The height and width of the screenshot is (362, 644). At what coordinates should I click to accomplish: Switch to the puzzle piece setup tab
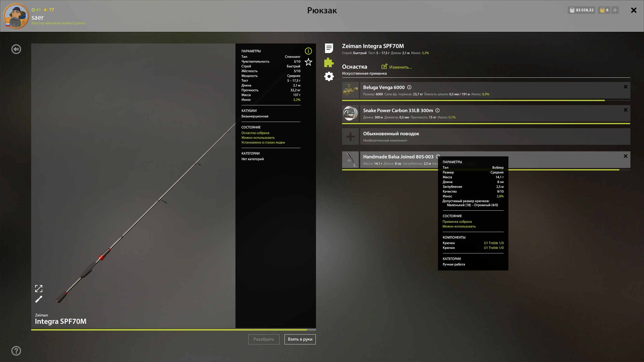pyautogui.click(x=329, y=63)
